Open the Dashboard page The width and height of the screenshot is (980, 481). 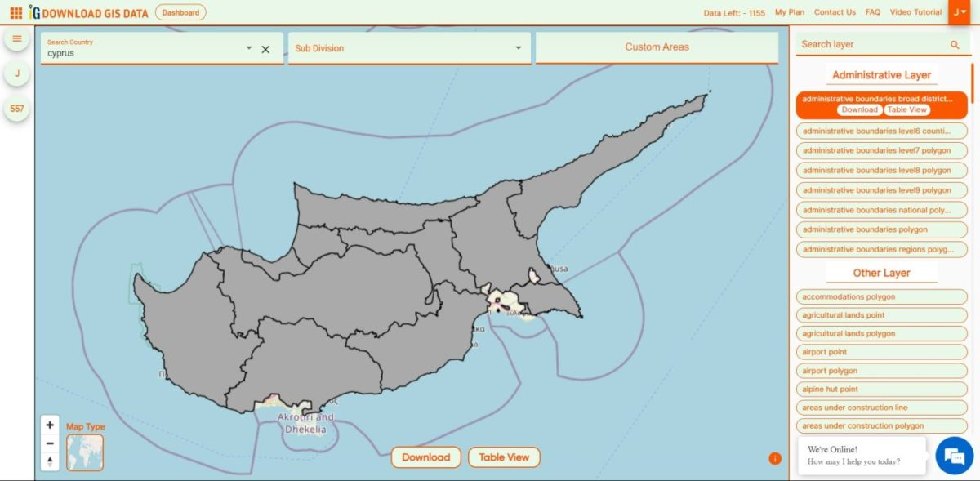(180, 12)
